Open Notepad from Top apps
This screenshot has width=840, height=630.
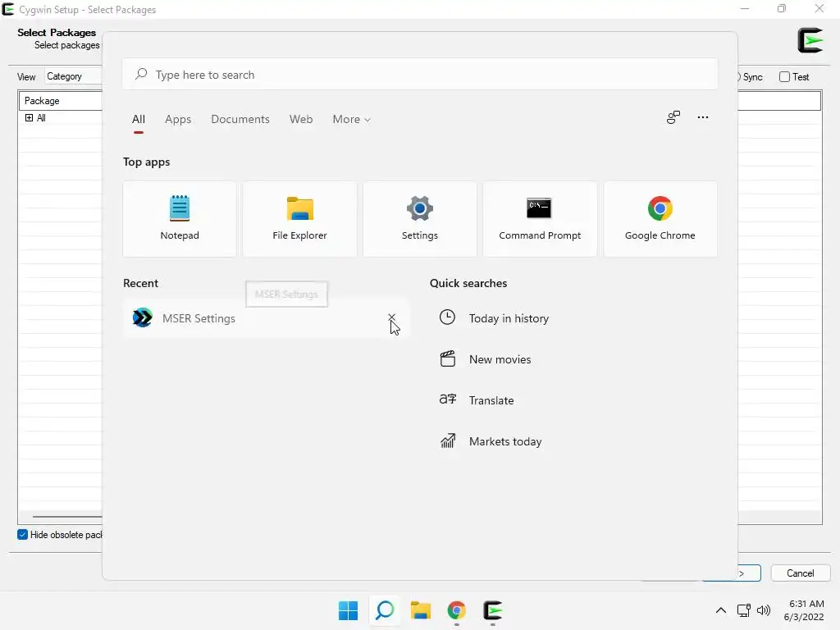(x=180, y=218)
